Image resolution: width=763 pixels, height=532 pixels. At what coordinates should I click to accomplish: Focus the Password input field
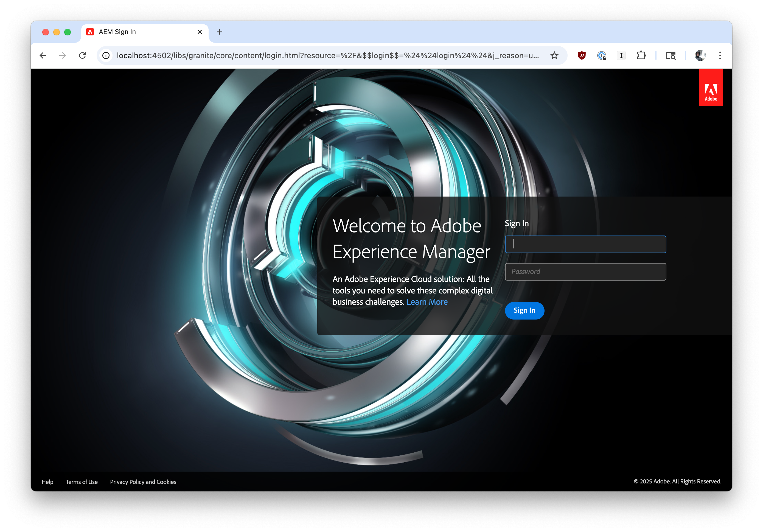pyautogui.click(x=585, y=272)
